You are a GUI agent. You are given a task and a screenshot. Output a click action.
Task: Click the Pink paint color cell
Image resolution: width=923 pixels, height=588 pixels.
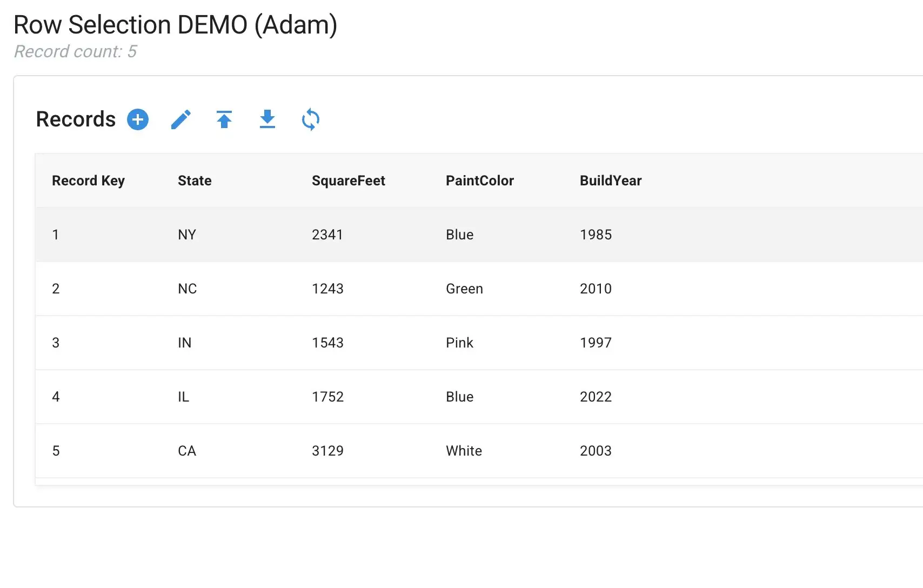coord(459,343)
